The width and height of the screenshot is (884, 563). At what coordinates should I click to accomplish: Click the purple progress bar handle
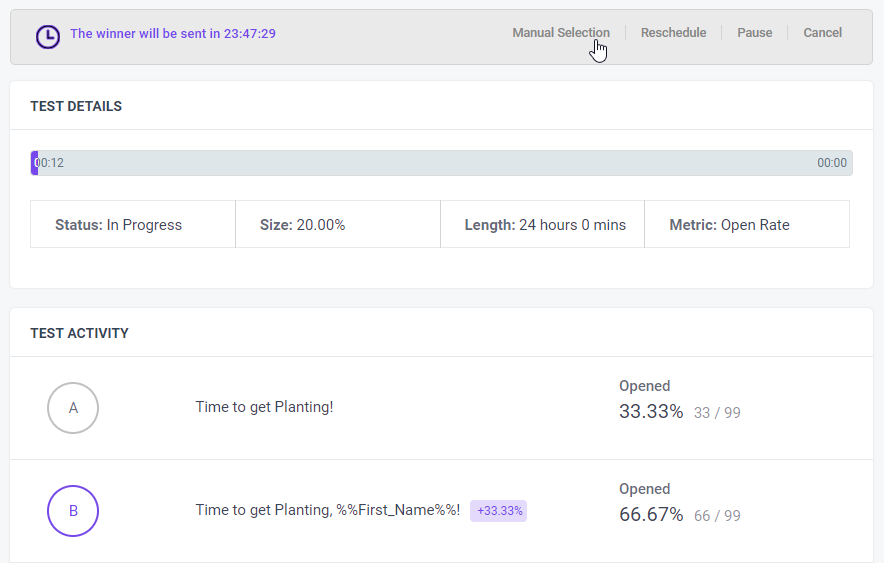click(x=34, y=163)
